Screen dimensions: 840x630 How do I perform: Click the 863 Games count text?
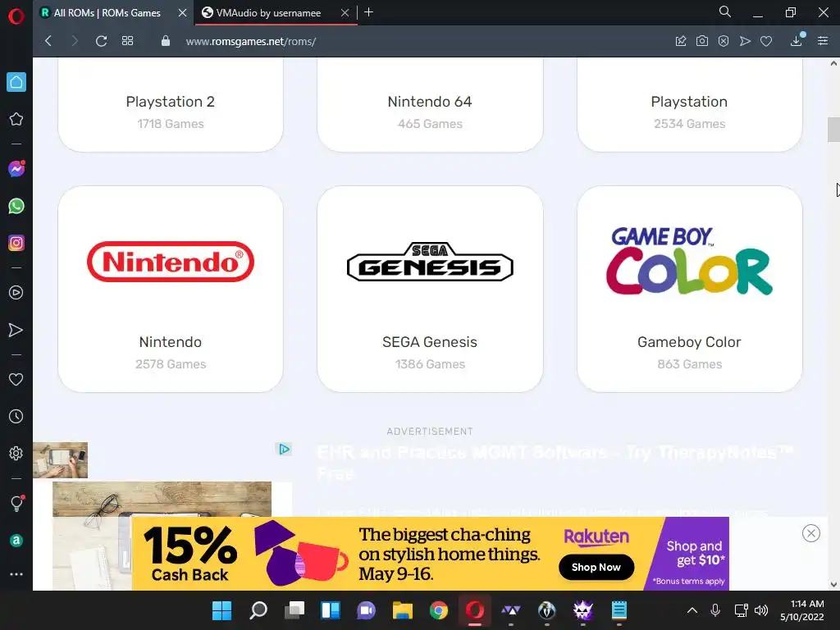pos(689,364)
